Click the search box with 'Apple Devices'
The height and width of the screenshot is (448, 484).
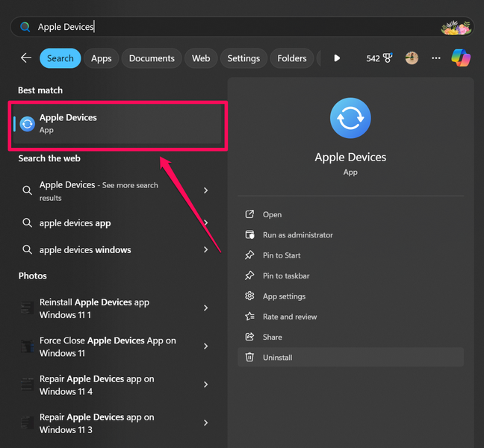(224, 27)
